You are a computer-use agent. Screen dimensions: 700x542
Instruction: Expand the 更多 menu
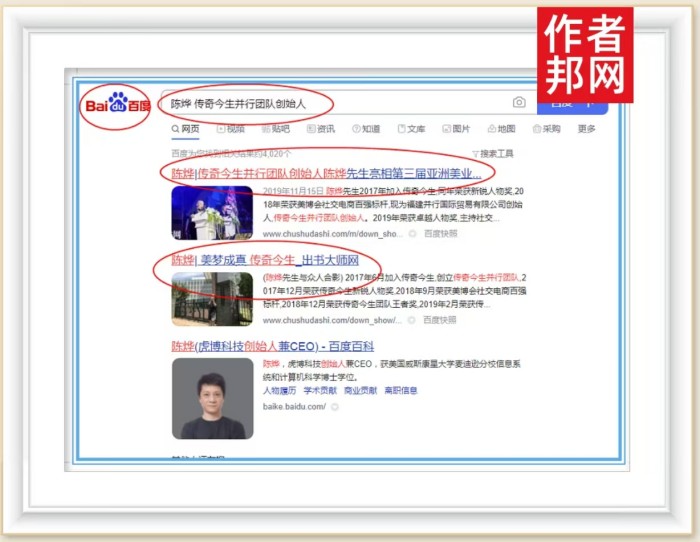tap(586, 129)
